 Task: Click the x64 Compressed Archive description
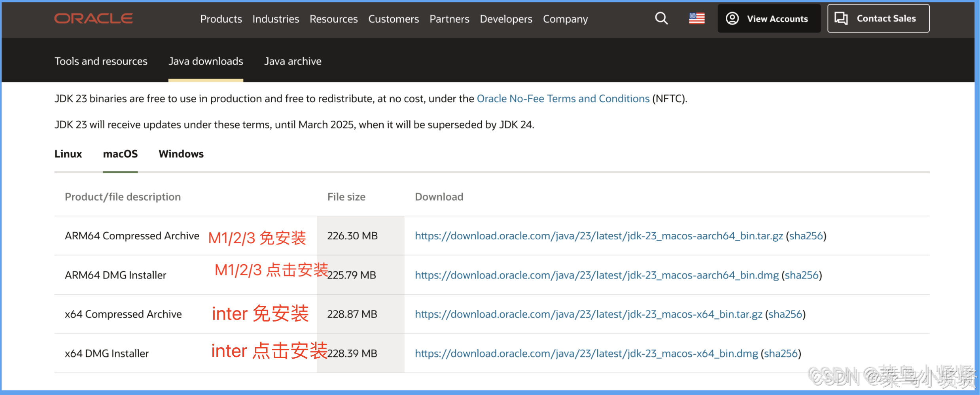pos(123,314)
